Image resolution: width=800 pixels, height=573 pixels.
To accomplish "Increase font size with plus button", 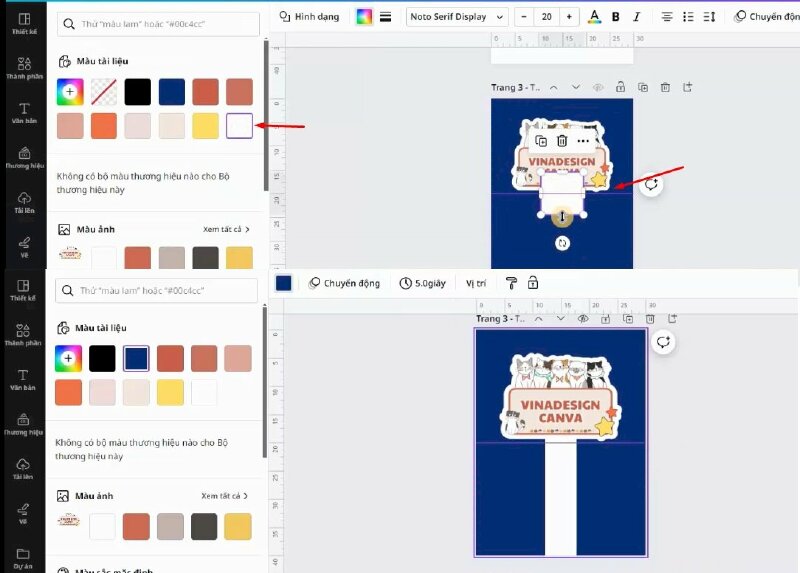I will (569, 16).
